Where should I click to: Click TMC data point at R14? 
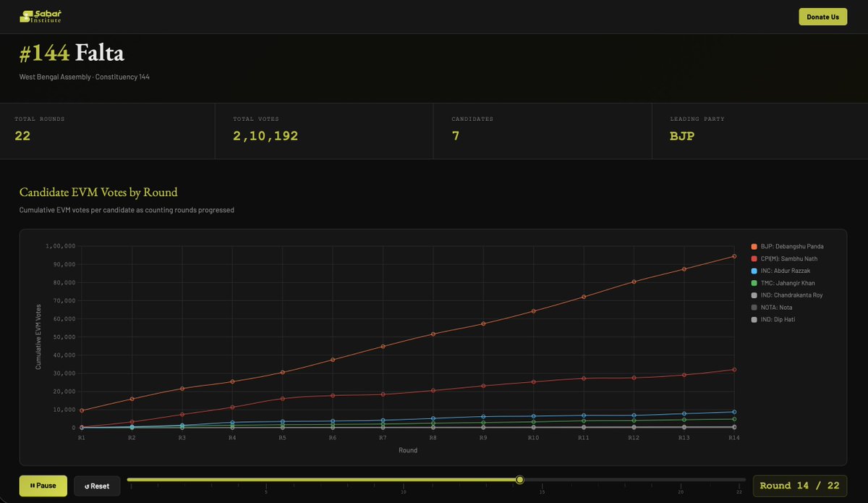(733, 419)
